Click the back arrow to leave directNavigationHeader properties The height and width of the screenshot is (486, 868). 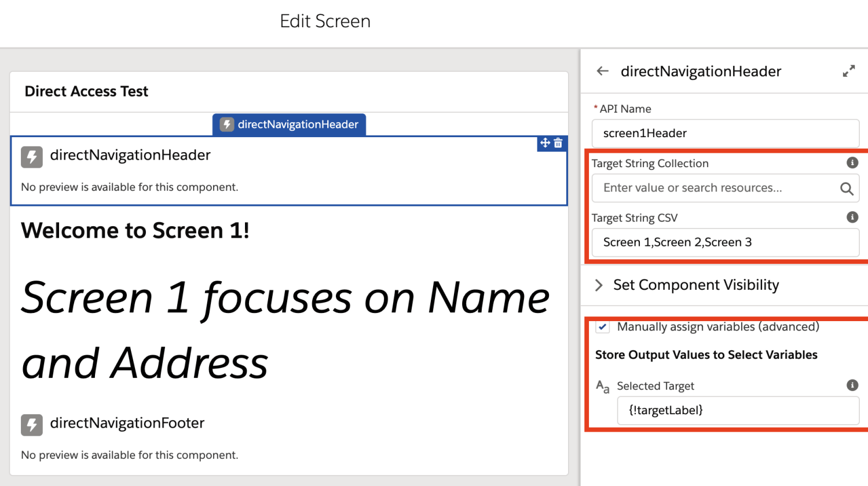(602, 71)
